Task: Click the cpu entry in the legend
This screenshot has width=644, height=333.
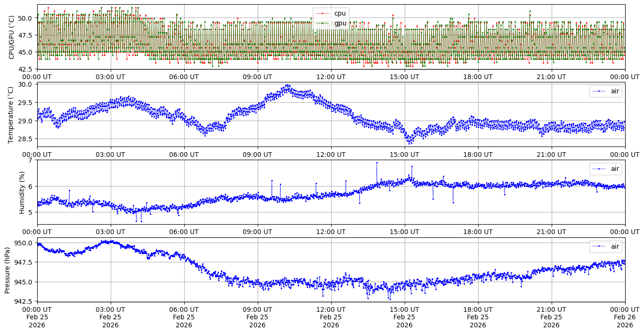Action: tap(340, 13)
